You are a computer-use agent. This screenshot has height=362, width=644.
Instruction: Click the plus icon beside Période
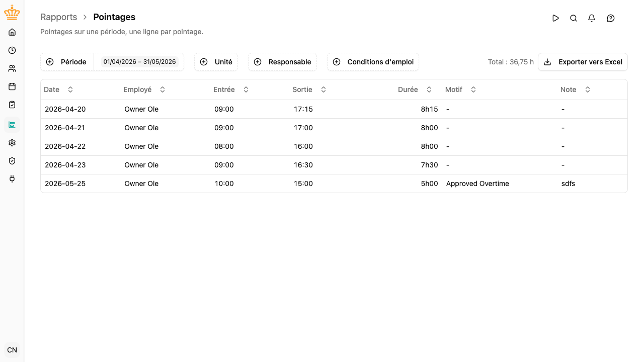point(50,62)
